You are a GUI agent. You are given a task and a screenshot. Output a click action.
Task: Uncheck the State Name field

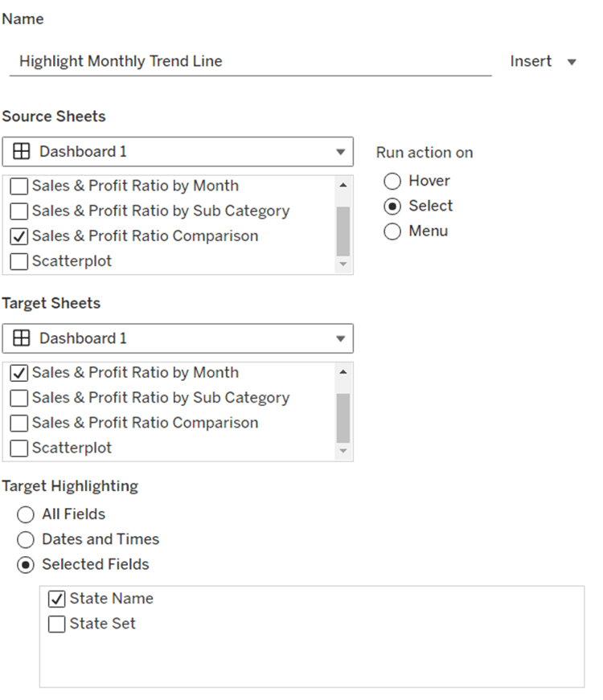[57, 600]
